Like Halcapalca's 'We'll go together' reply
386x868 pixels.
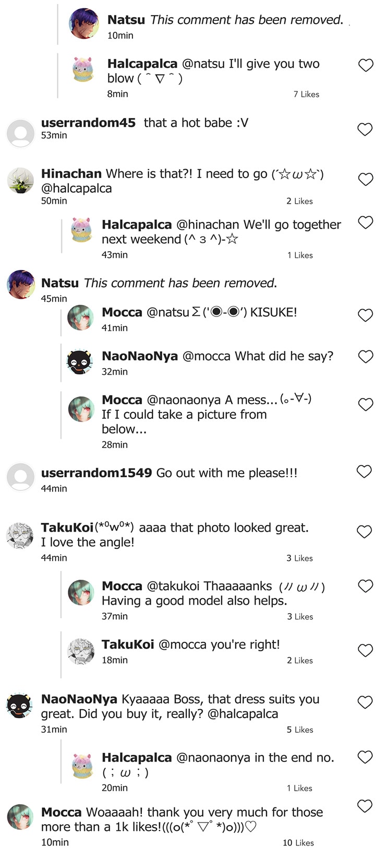coord(366,222)
